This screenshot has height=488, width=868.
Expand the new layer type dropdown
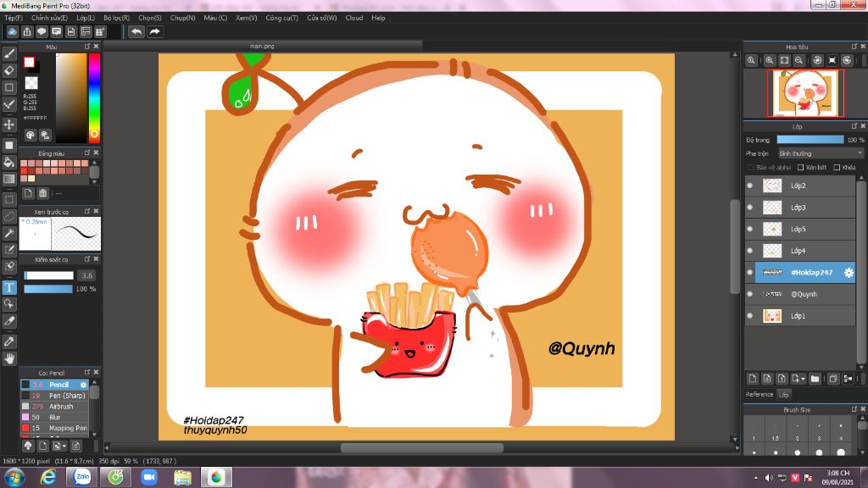[803, 379]
